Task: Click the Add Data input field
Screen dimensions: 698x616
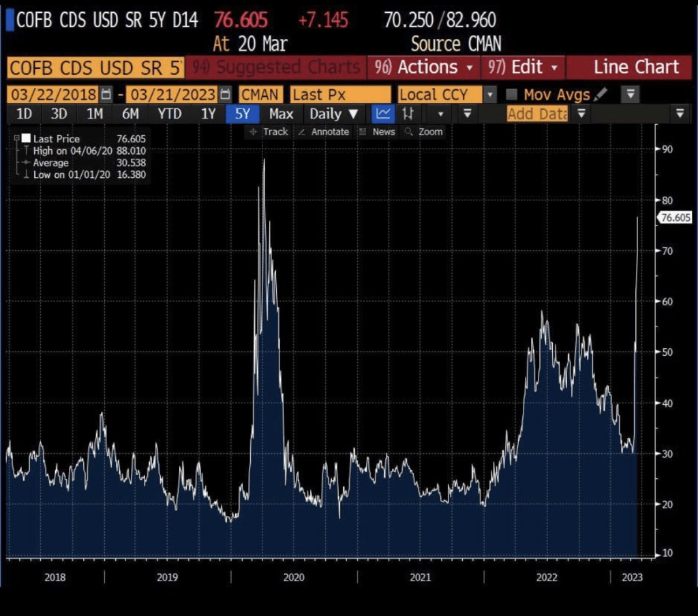Action: [537, 114]
